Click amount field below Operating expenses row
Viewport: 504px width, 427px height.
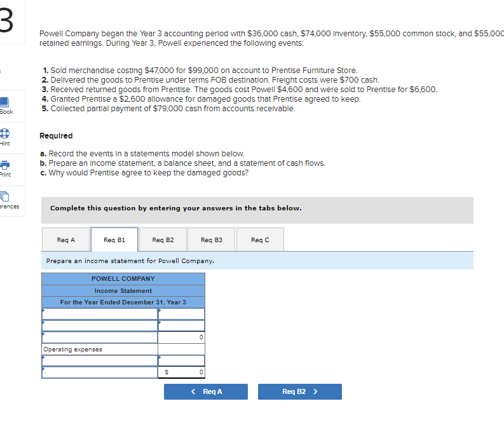[x=181, y=361]
